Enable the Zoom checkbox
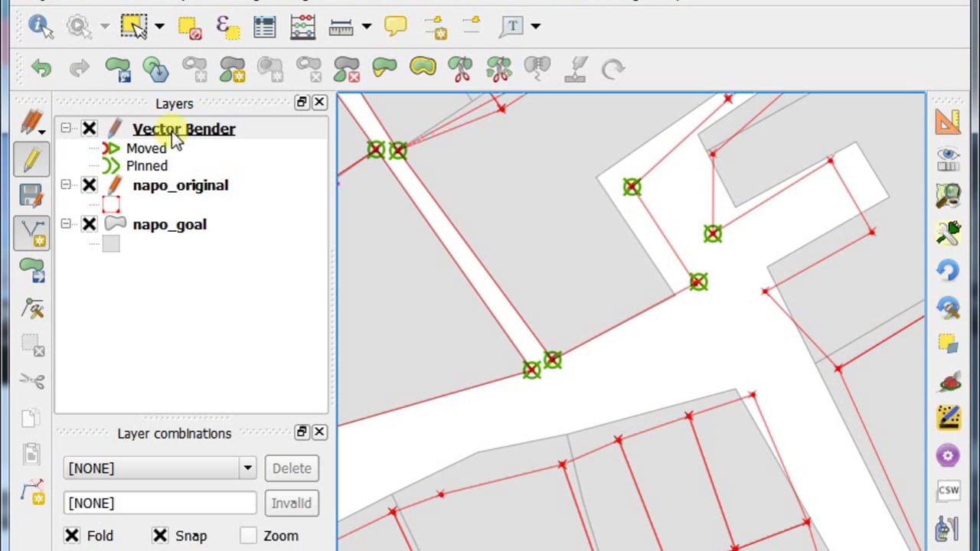Image resolution: width=980 pixels, height=551 pixels. tap(248, 536)
